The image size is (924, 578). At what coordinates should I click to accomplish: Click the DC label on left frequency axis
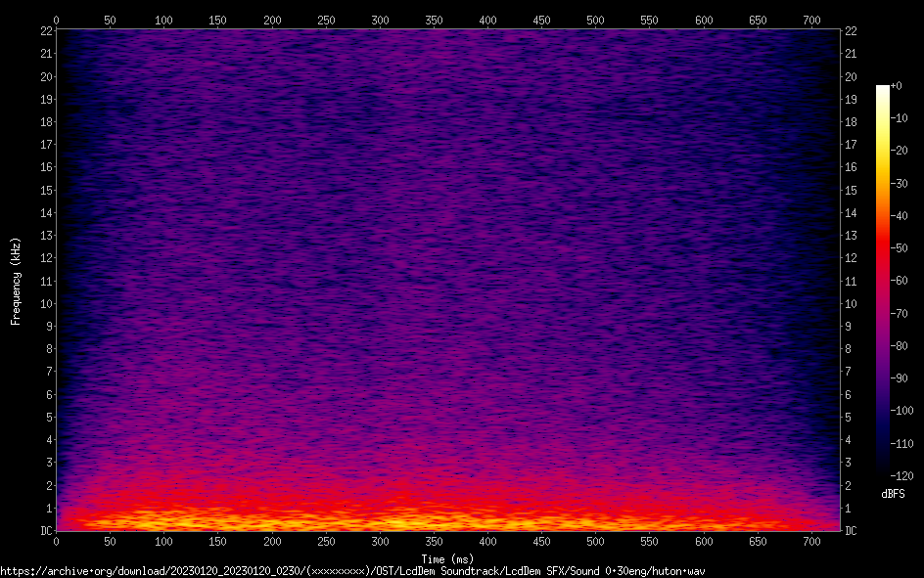(x=45, y=531)
